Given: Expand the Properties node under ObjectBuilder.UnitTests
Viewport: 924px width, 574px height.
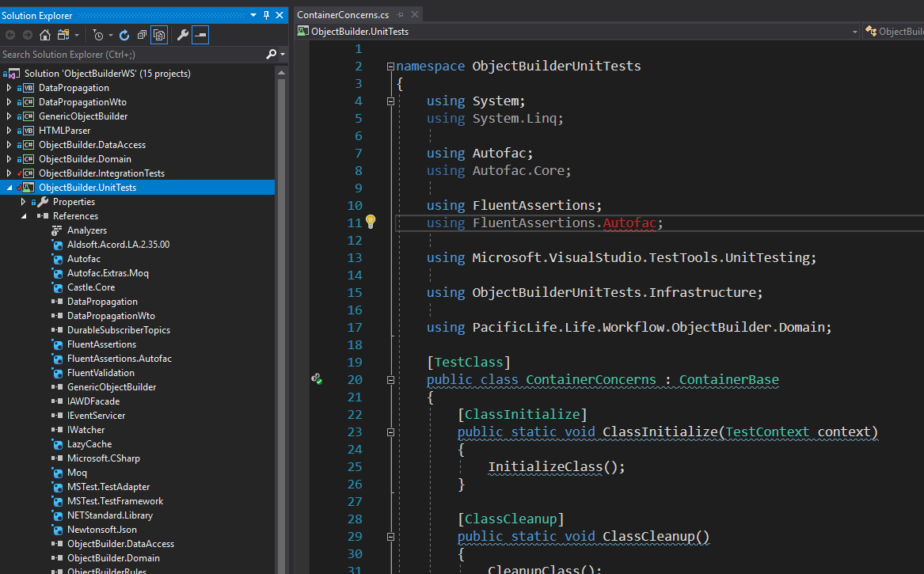Looking at the screenshot, I should point(23,201).
